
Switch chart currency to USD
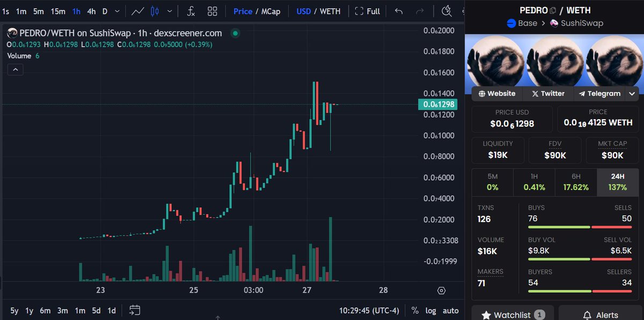click(304, 11)
